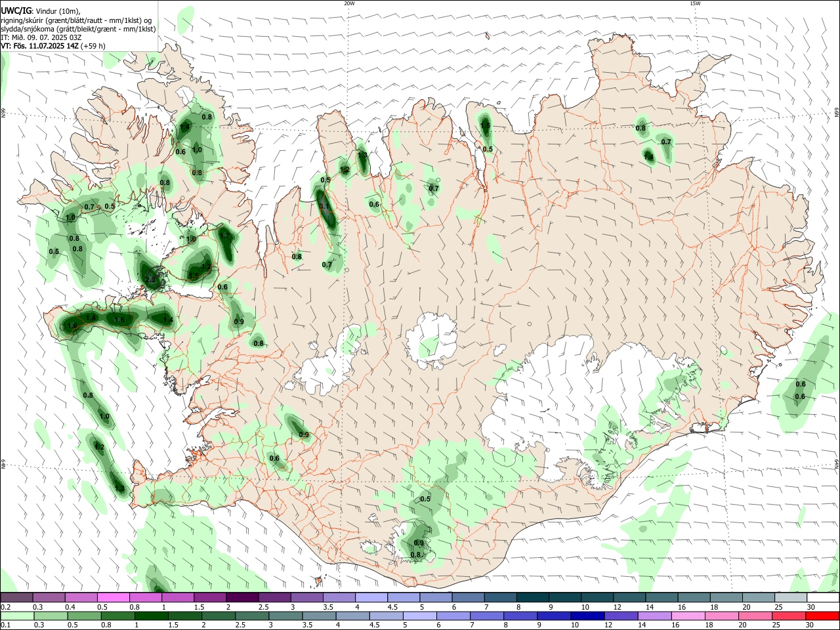Image resolution: width=840 pixels, height=630 pixels.
Task: Click the 3.1 precipitation value on the map
Action: [x=324, y=206]
